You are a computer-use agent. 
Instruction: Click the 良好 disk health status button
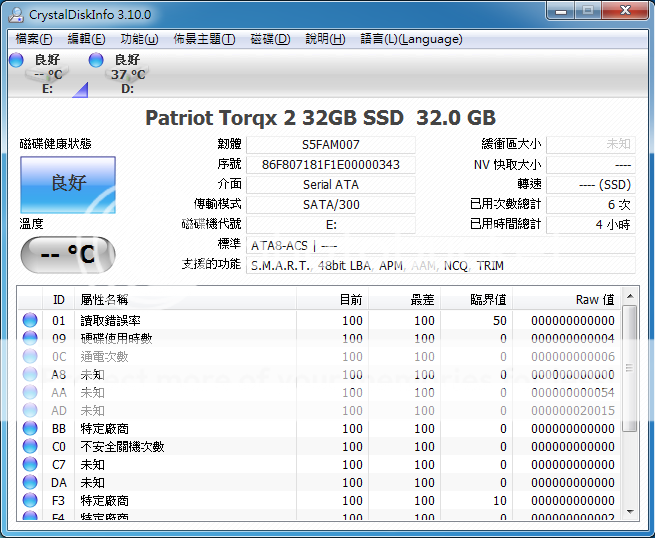[x=68, y=185]
